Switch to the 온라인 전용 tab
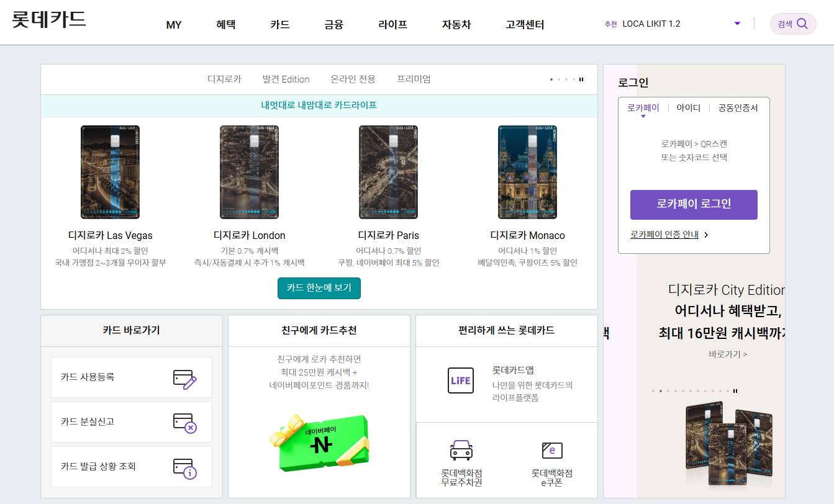The width and height of the screenshot is (834, 504). coord(353,79)
